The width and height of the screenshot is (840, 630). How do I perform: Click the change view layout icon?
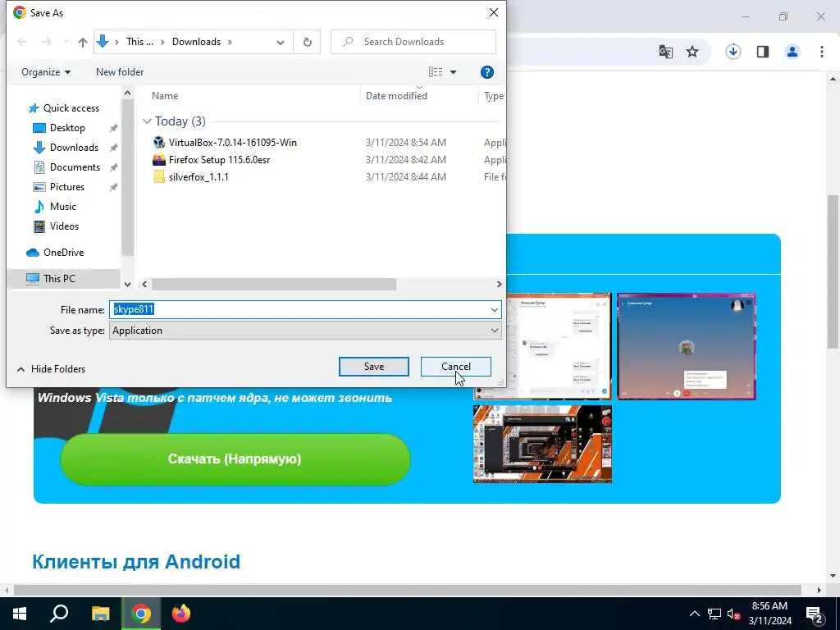[436, 72]
